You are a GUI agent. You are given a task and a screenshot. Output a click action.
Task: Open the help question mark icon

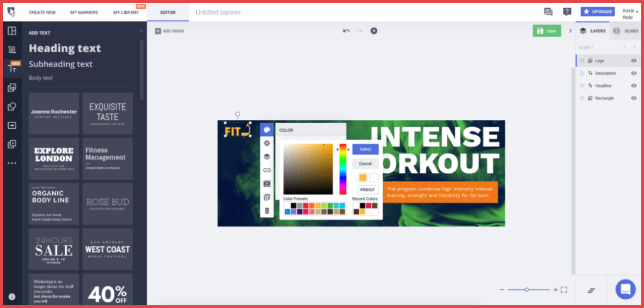[x=567, y=11]
